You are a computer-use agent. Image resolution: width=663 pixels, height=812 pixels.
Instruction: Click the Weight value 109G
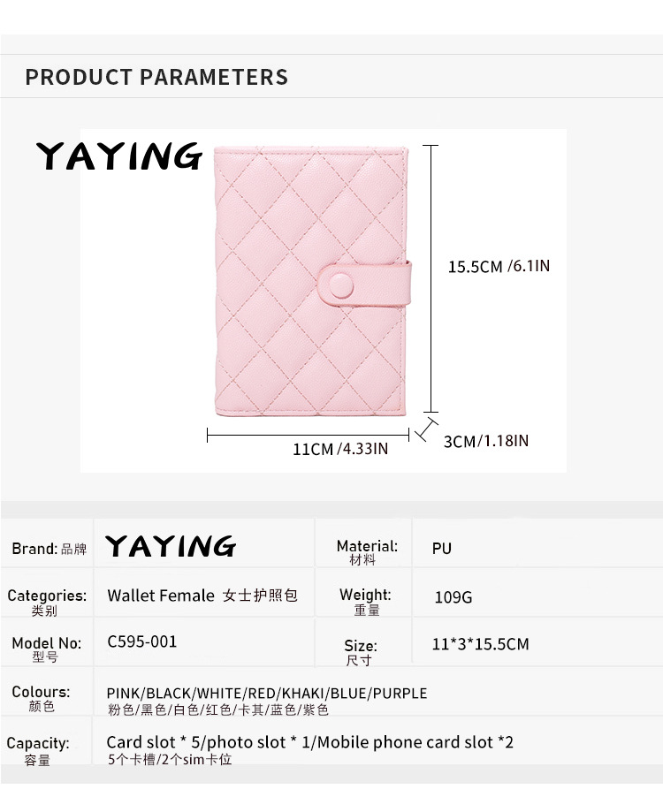coord(453,597)
